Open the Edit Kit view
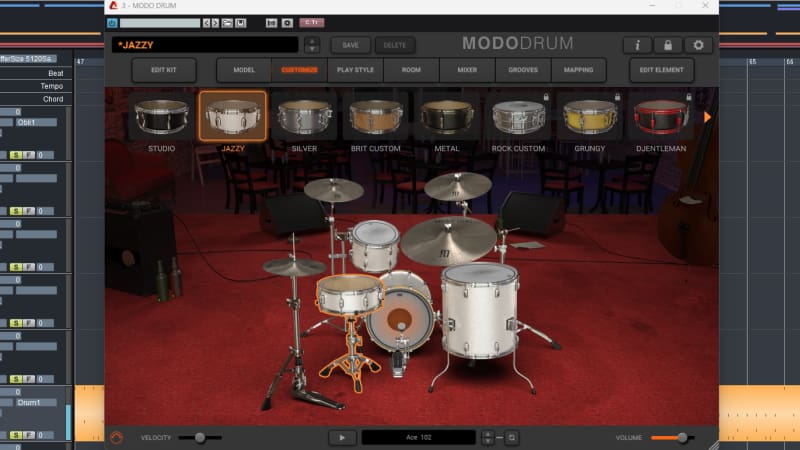This screenshot has height=450, width=800. (164, 70)
